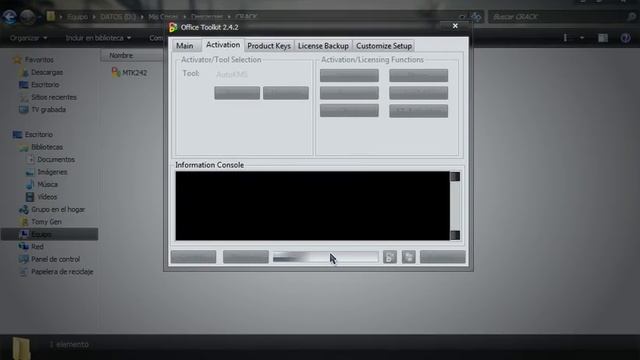Open Descargas under Favoritos
This screenshot has width=640, height=360.
[x=47, y=72]
